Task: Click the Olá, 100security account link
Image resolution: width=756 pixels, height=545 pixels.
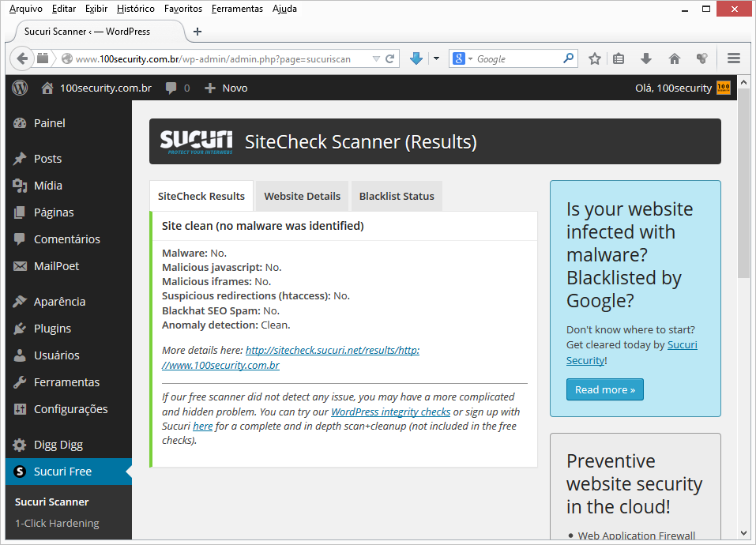Action: point(674,88)
